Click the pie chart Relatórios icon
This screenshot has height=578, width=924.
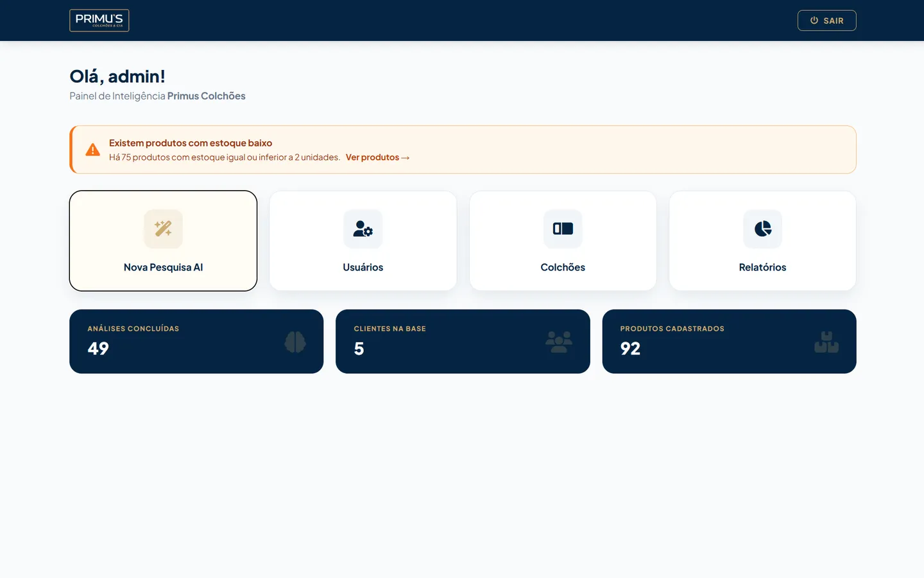(762, 229)
